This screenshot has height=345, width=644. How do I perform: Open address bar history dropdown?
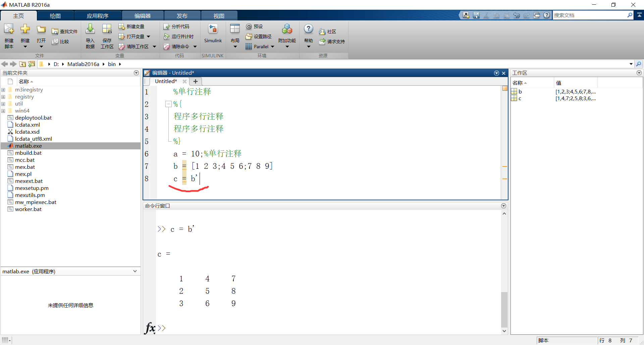pyautogui.click(x=631, y=64)
